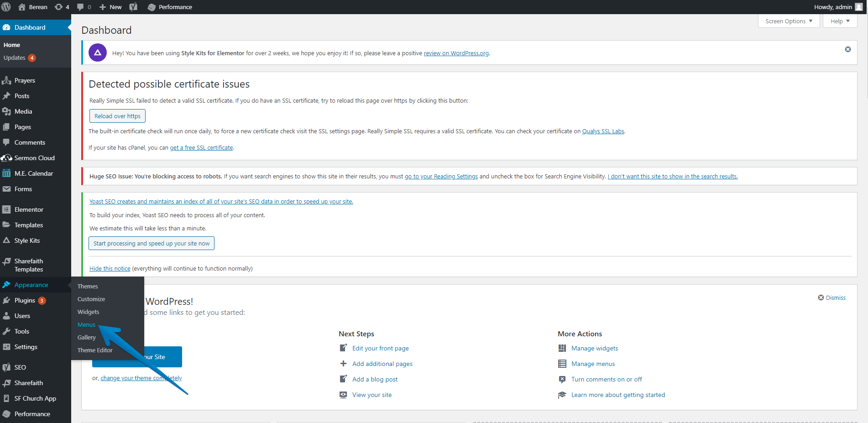Viewport: 868px width, 423px height.
Task: Open Plugins in the sidebar
Action: pos(25,300)
